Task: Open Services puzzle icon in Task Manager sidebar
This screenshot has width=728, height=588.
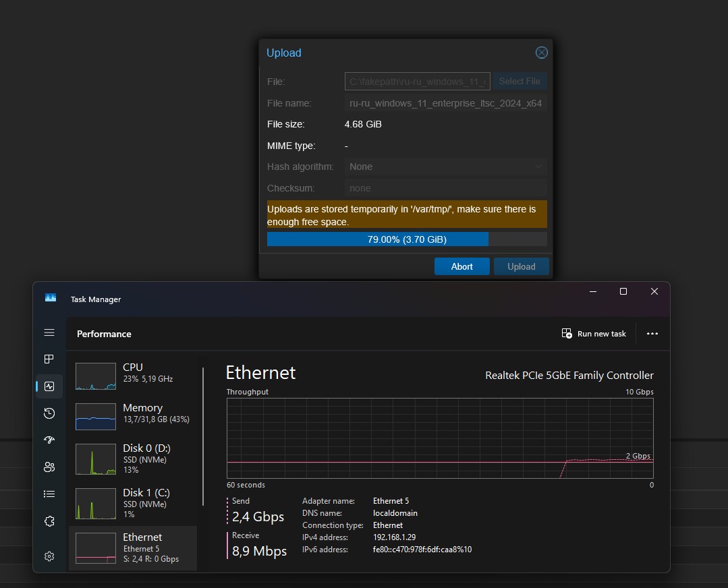Action: 49,521
